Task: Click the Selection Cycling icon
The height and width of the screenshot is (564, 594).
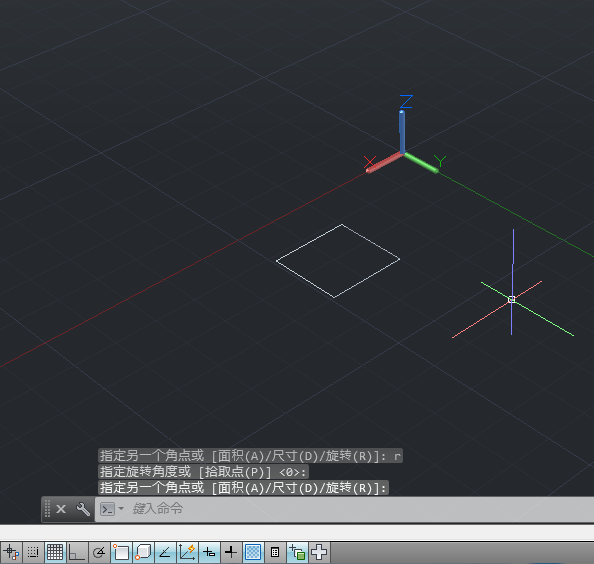Action: click(297, 552)
